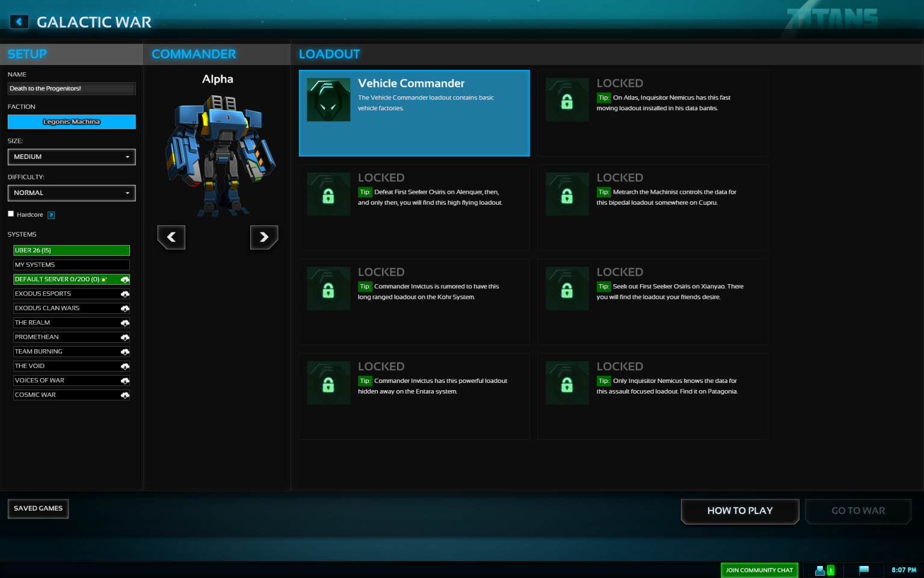924x578 pixels.
Task: Switch to the COMMANDER section header
Action: click(x=193, y=54)
